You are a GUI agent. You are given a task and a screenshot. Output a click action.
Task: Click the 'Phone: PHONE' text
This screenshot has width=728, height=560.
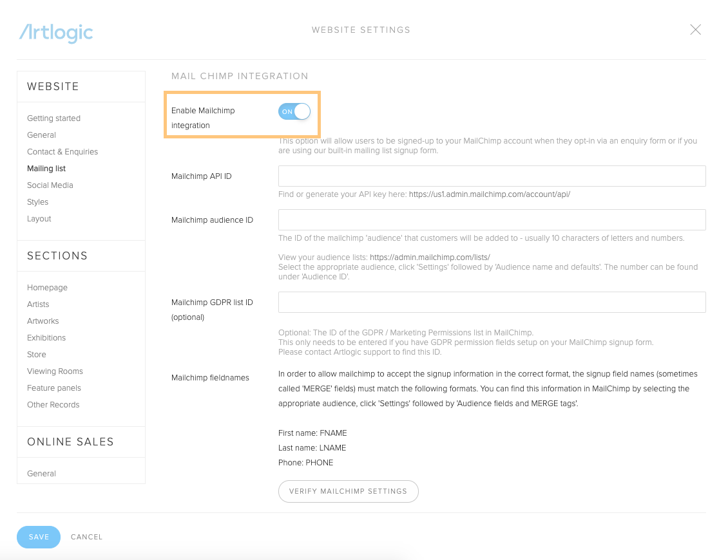[305, 463]
